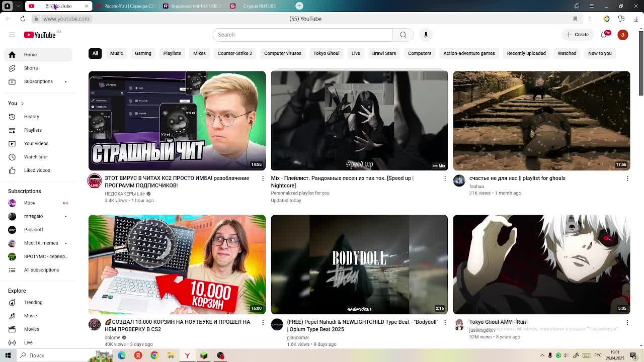Open more options for the Bodydoll type beat video

coord(445,322)
